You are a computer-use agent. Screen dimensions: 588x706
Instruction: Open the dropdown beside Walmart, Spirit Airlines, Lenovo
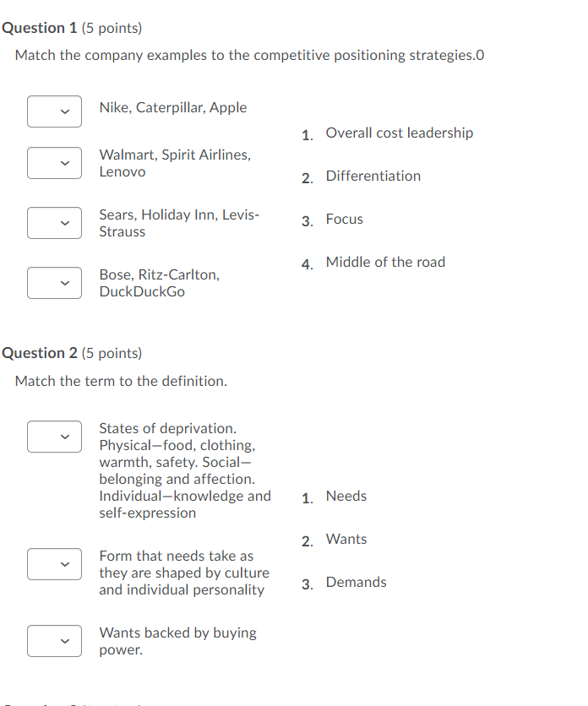(x=54, y=163)
